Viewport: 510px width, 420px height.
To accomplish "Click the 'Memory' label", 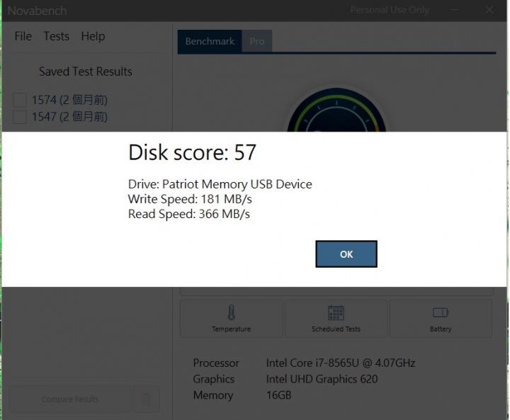I will click(x=213, y=395).
